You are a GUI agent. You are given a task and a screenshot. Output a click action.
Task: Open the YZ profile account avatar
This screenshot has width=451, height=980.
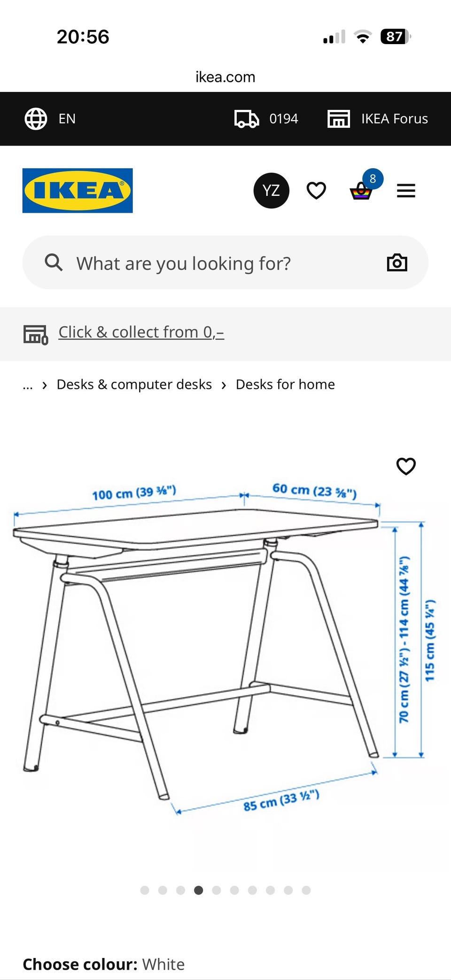pyautogui.click(x=271, y=191)
